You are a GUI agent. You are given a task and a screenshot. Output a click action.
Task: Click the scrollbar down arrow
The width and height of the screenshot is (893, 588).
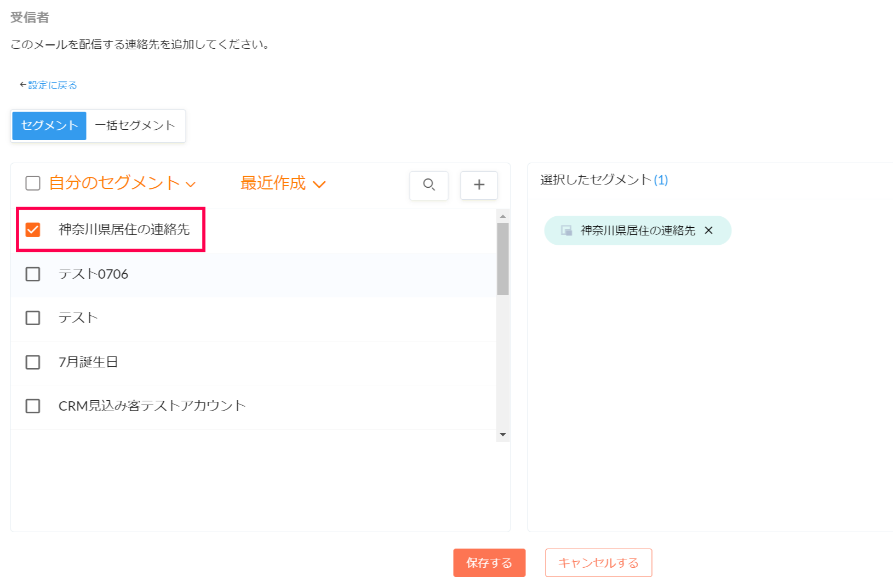503,435
